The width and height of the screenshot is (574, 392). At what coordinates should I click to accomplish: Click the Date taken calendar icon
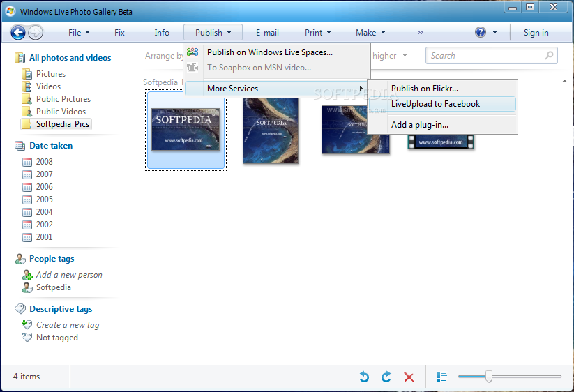[20, 146]
